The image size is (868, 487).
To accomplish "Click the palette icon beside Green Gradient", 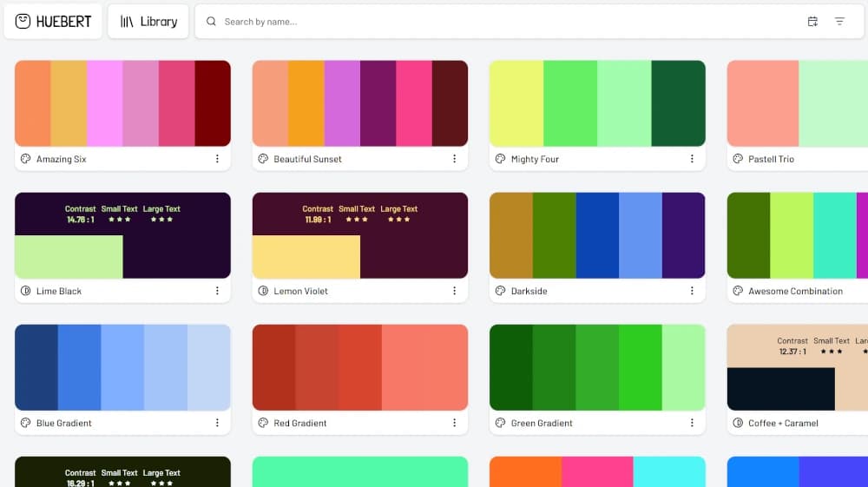I will coord(500,423).
